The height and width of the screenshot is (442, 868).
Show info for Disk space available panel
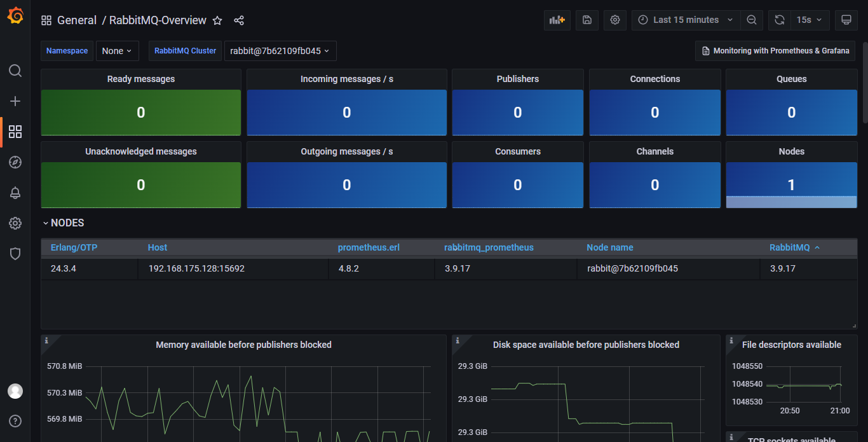[458, 341]
